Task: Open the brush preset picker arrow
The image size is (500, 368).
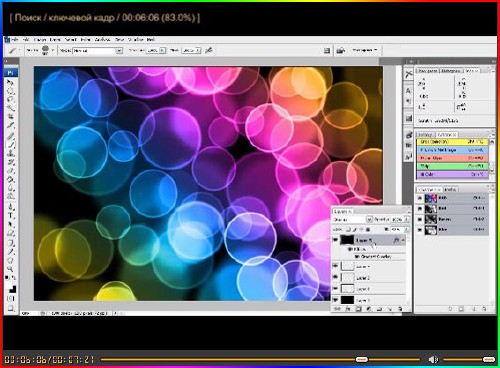Action: 52,50
